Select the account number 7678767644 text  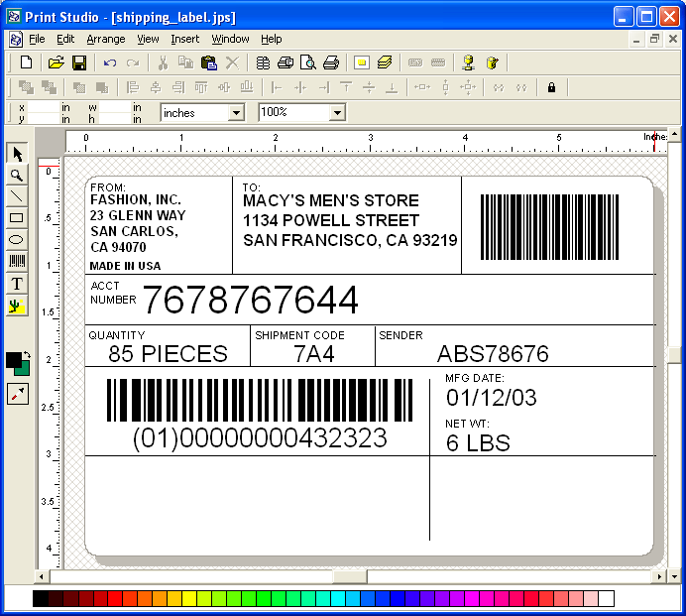coord(250,300)
